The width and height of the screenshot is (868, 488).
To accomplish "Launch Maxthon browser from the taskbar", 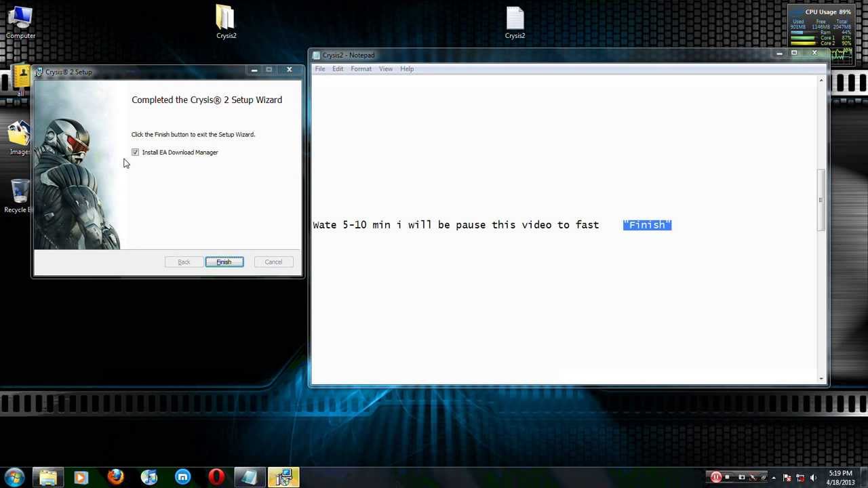I will (x=183, y=477).
